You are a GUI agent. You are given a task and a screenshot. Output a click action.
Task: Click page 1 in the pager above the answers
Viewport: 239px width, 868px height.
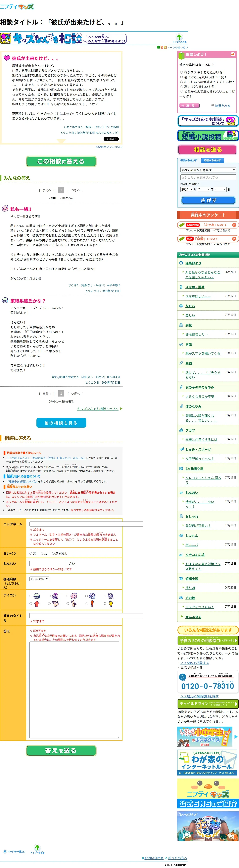pyautogui.click(x=61, y=190)
